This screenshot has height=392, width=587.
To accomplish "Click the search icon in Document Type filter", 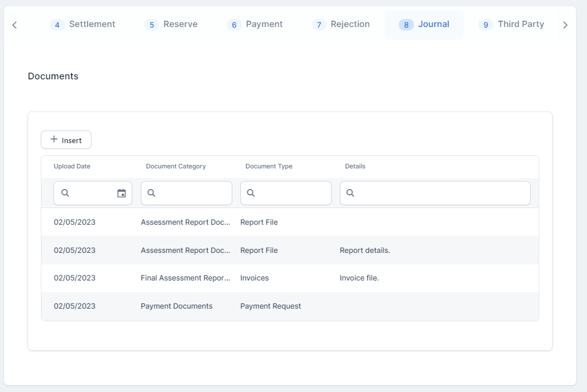I will point(251,193).
